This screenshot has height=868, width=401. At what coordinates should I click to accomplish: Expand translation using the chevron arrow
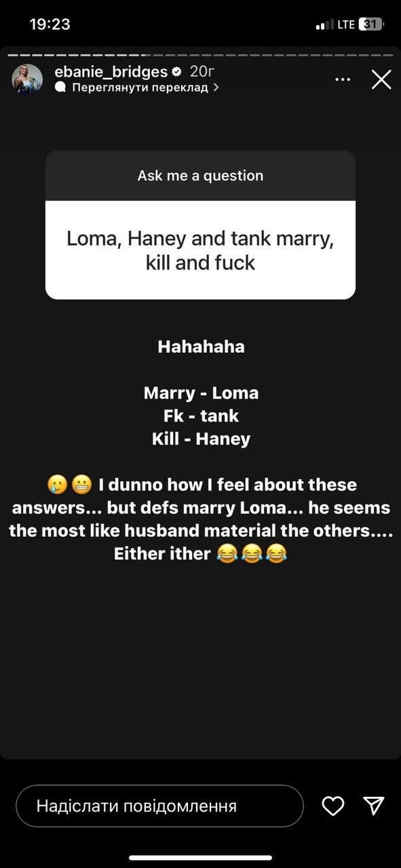coord(216,88)
